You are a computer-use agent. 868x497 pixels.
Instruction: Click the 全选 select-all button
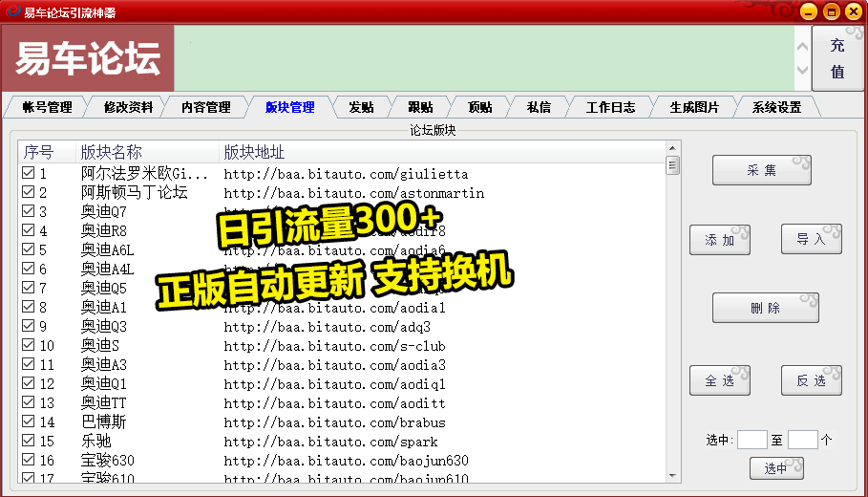[720, 380]
